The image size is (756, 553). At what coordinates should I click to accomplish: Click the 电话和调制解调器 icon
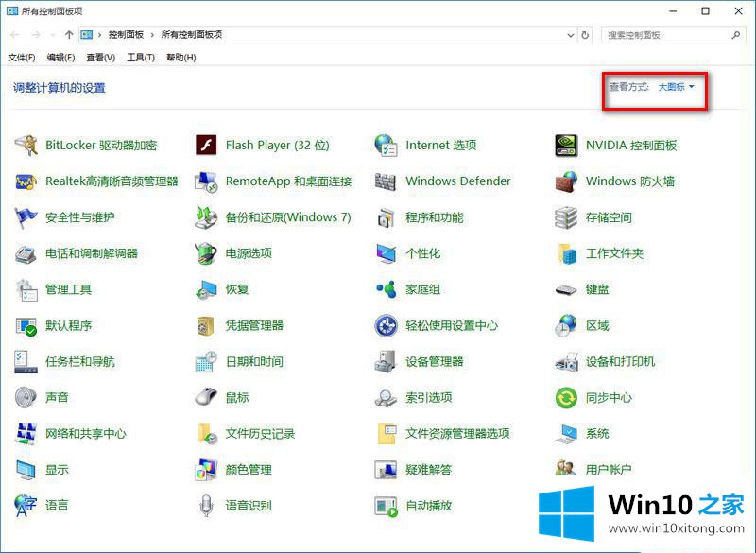tap(26, 253)
